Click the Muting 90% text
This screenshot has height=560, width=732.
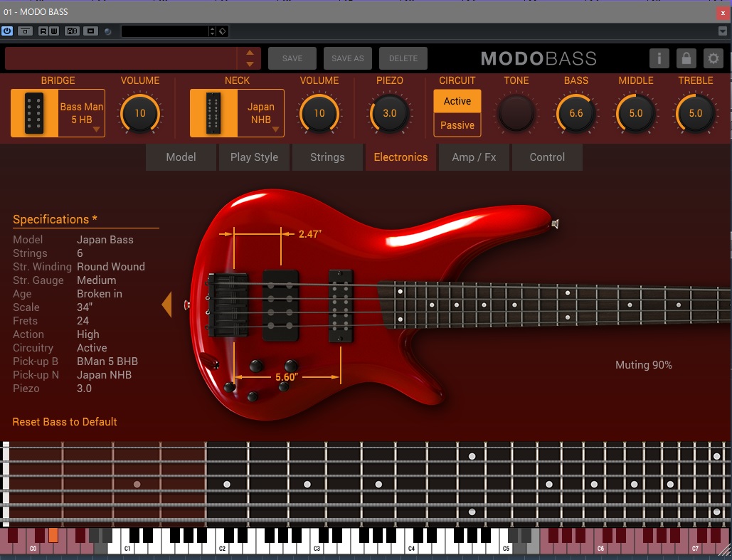tap(643, 365)
